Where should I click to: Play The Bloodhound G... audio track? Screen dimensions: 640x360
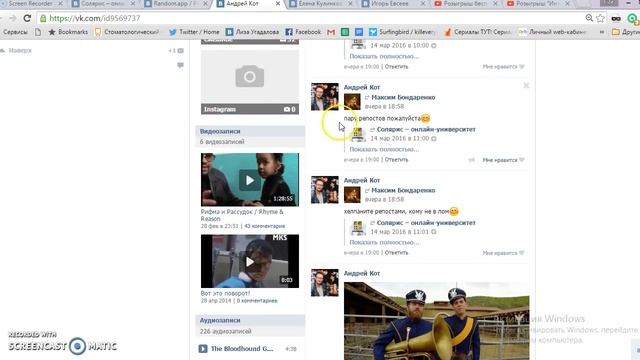pos(203,349)
